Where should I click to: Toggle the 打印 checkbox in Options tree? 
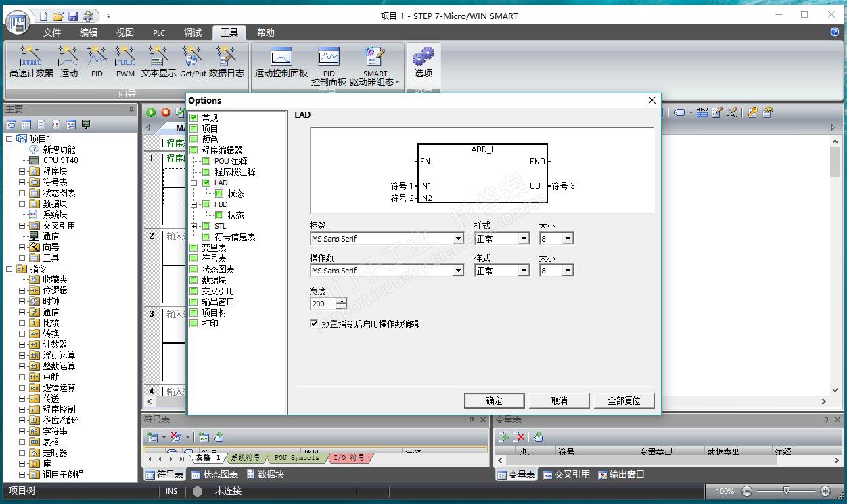coord(194,323)
